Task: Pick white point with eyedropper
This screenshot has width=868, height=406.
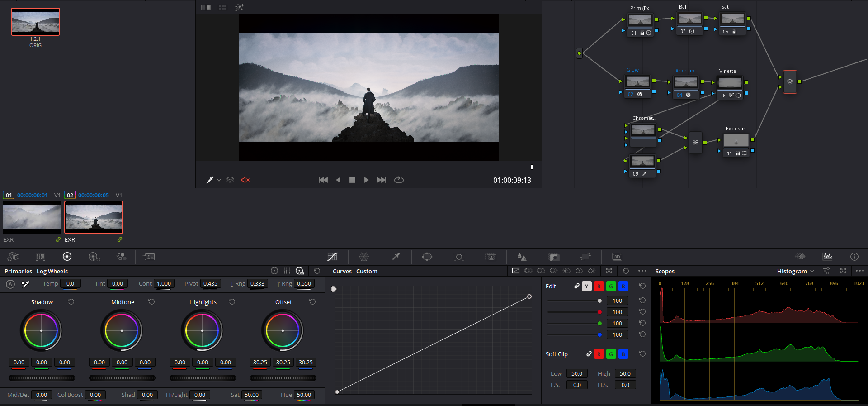Action: tap(26, 284)
